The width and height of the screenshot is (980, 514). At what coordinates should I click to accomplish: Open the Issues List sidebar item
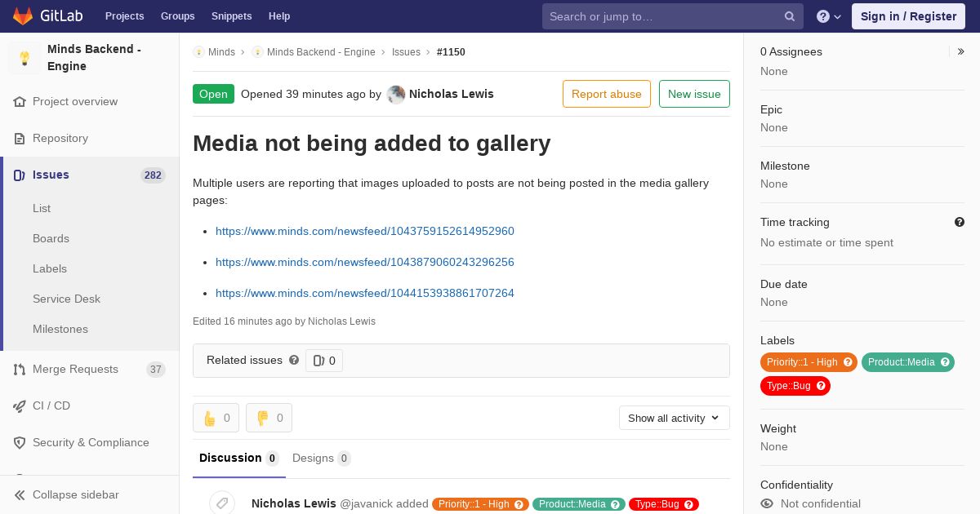click(x=42, y=209)
